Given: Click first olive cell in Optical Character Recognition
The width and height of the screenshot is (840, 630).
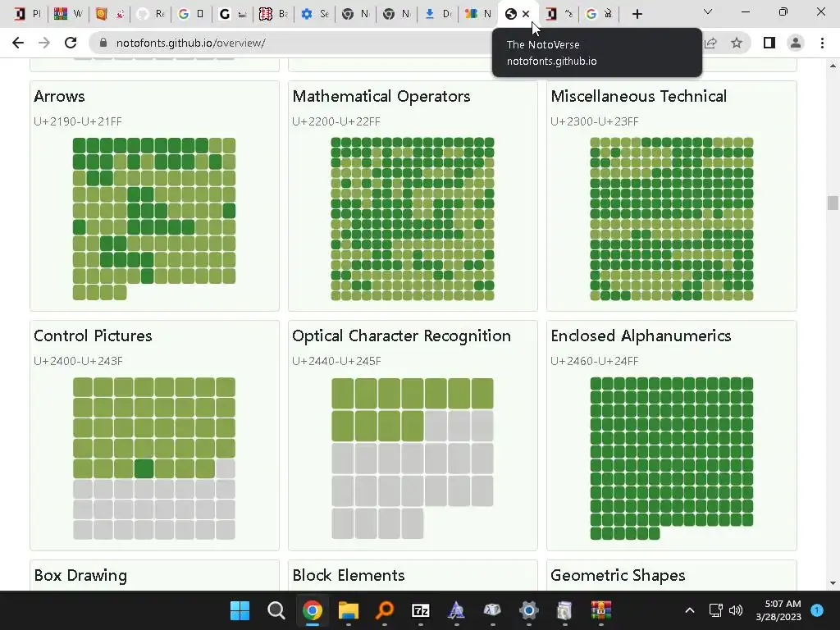Looking at the screenshot, I should [x=342, y=393].
